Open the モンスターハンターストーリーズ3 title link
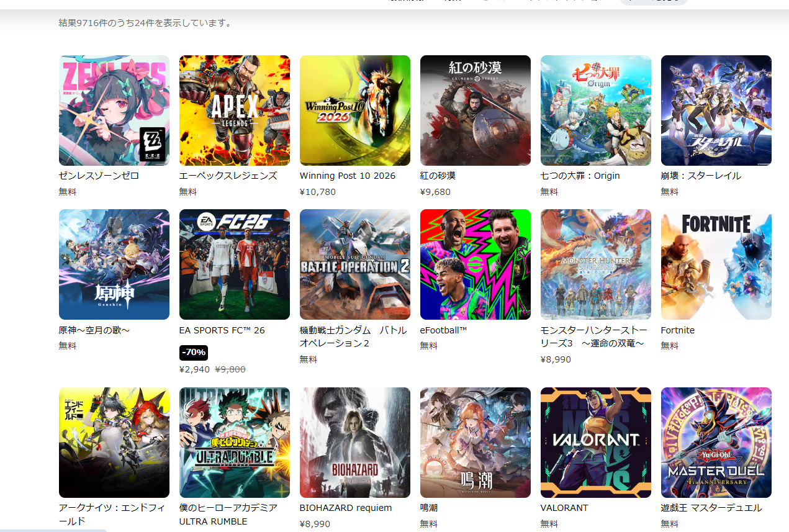The width and height of the screenshot is (789, 532). (x=593, y=336)
